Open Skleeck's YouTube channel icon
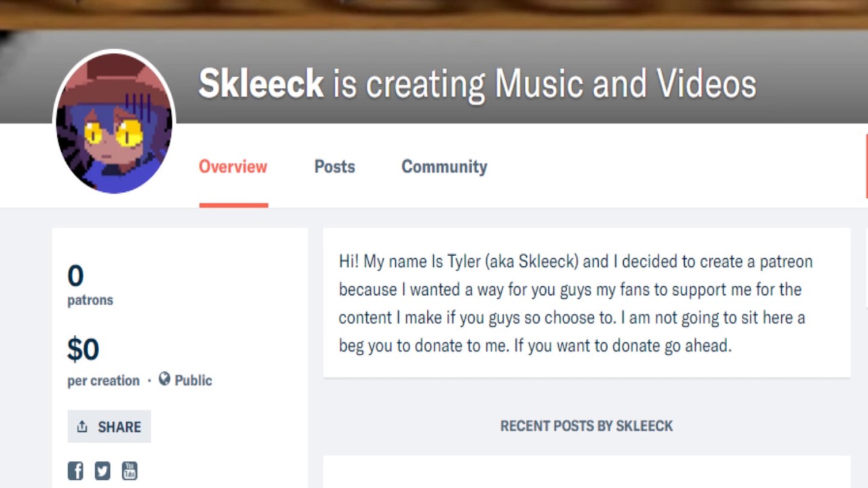868x488 pixels. coord(130,470)
